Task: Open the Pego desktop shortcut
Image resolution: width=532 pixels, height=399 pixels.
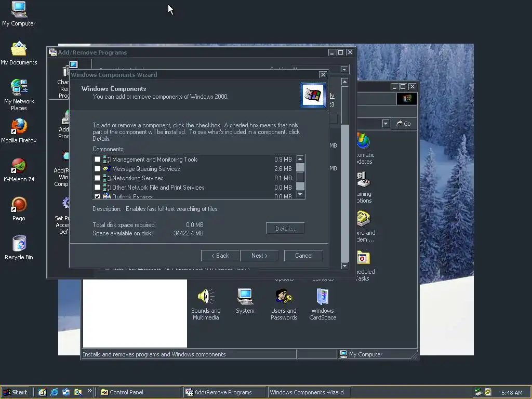Action: (19, 209)
